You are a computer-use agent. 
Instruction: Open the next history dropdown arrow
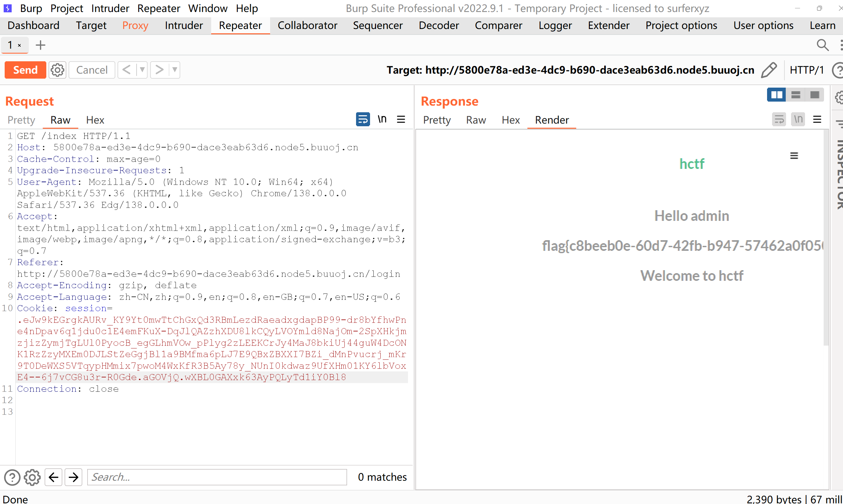coord(175,70)
